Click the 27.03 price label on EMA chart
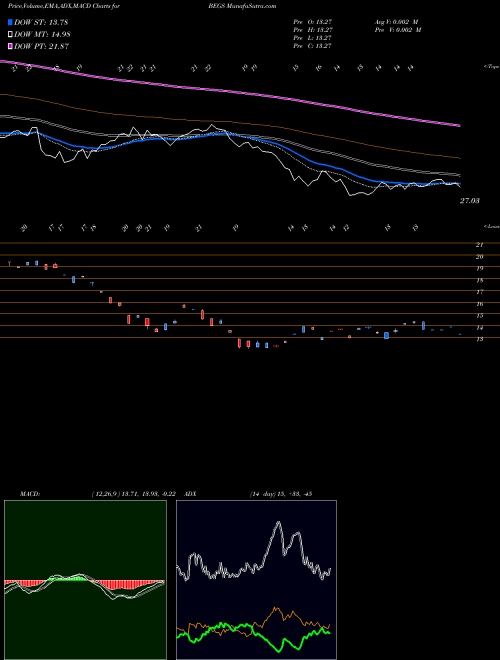The image size is (500, 660). (x=469, y=201)
